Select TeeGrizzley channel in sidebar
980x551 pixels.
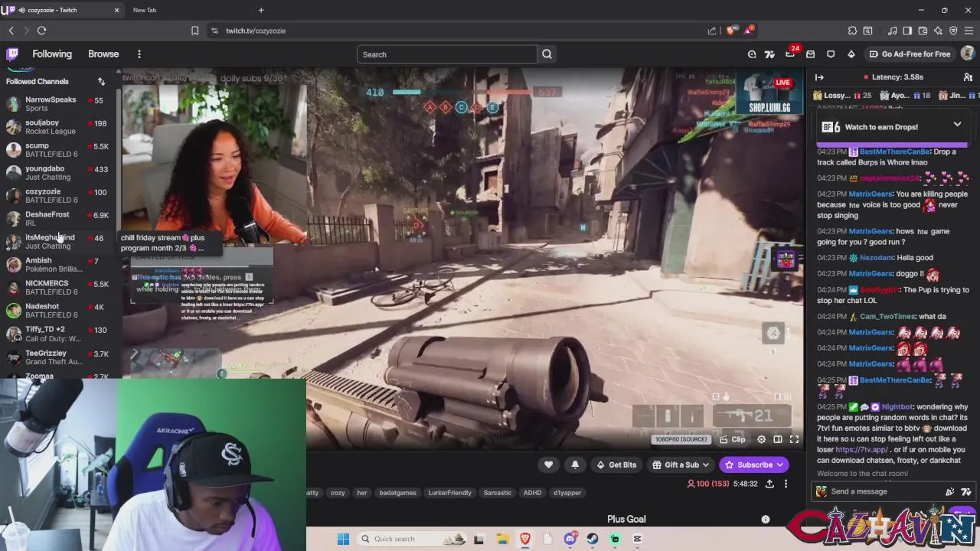(x=57, y=357)
